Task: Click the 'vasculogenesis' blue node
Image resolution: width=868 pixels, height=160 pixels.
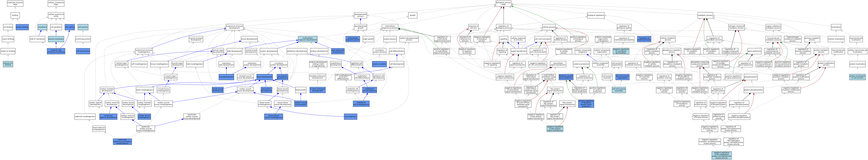Action: click(350, 116)
